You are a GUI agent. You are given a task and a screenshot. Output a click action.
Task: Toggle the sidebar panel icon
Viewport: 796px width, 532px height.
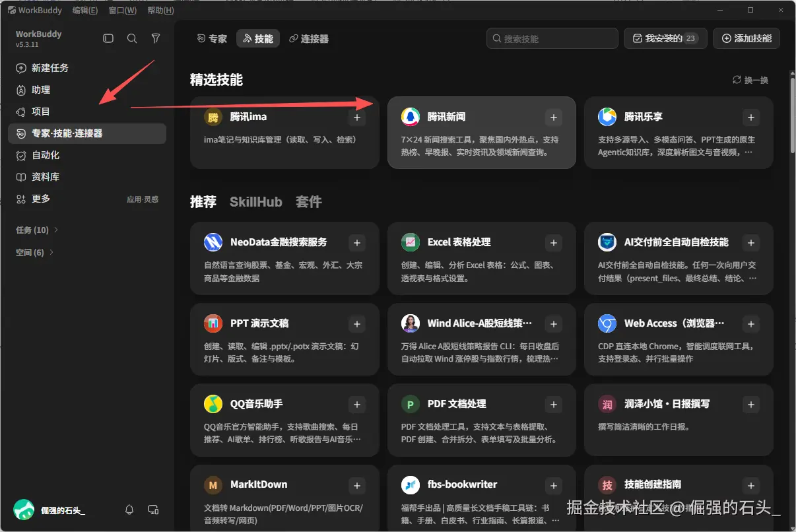click(x=108, y=39)
